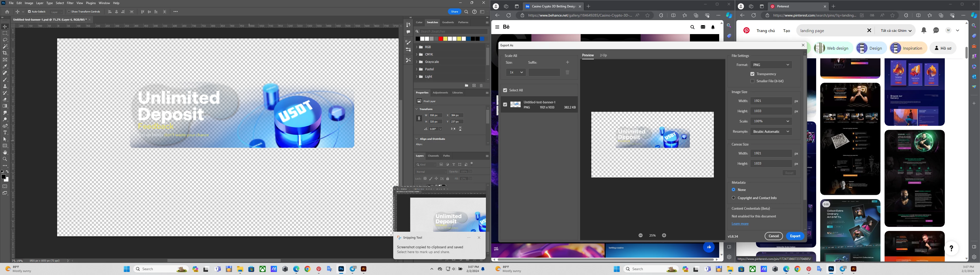Expand the Pastel swatches folder

pyautogui.click(x=416, y=69)
